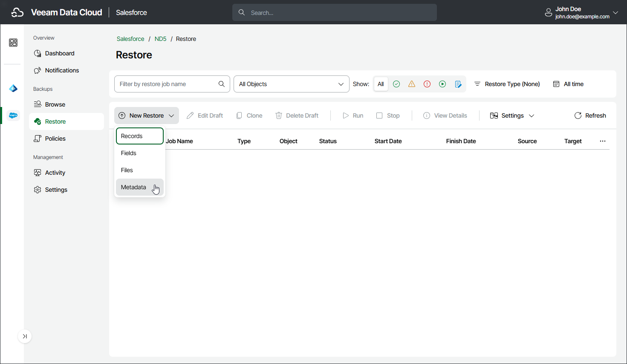Sort by the Finish Date column header
627x364 pixels.
(x=461, y=141)
